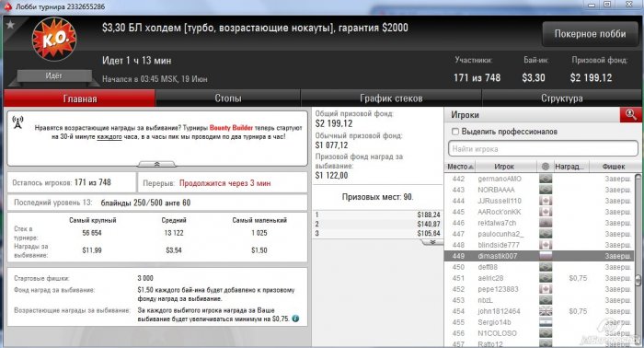
Task: Select player row nbzL
Action: pos(539,300)
